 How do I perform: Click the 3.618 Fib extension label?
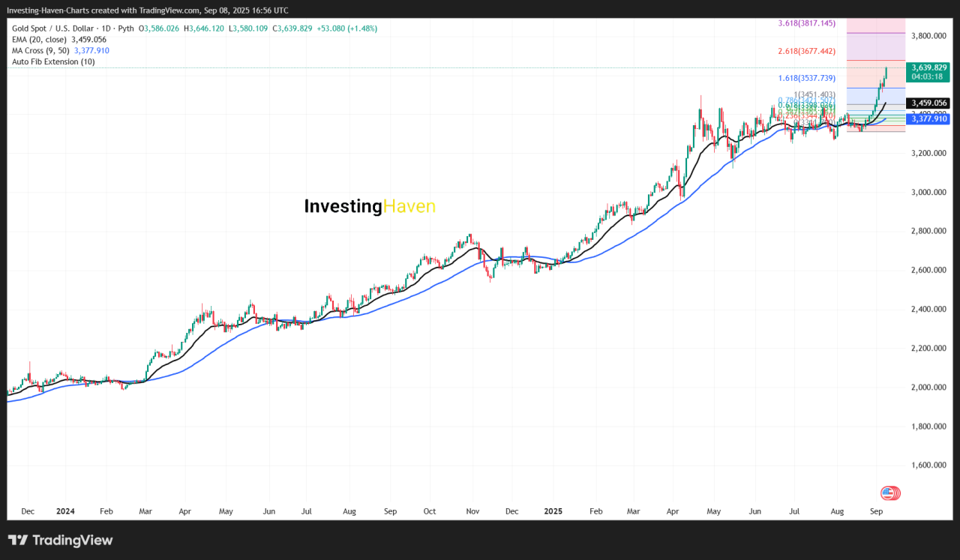806,24
